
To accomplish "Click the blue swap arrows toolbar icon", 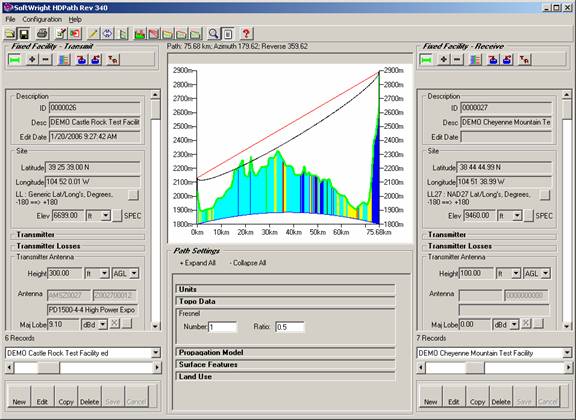I will pos(107,34).
